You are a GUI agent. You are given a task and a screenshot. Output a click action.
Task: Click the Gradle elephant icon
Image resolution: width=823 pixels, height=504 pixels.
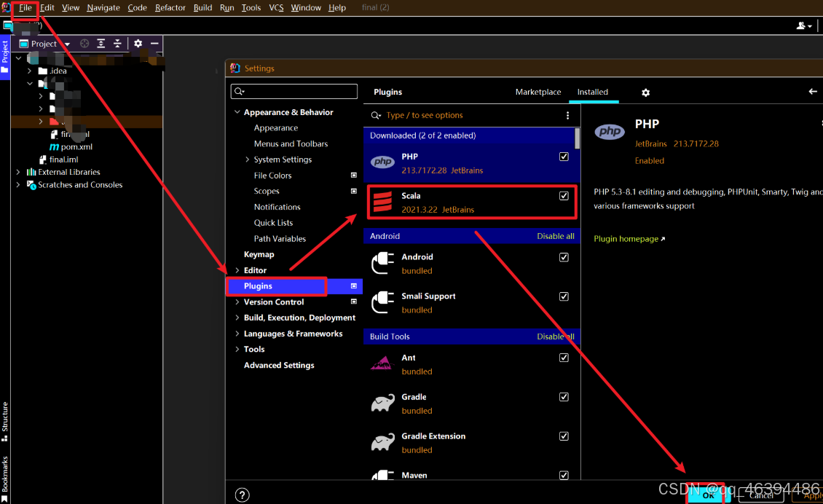[x=382, y=403]
